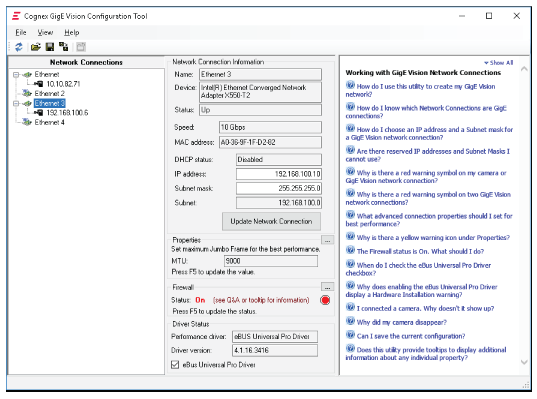
Task: Open 'Does this utility provide tooltips' link
Action: click(426, 353)
